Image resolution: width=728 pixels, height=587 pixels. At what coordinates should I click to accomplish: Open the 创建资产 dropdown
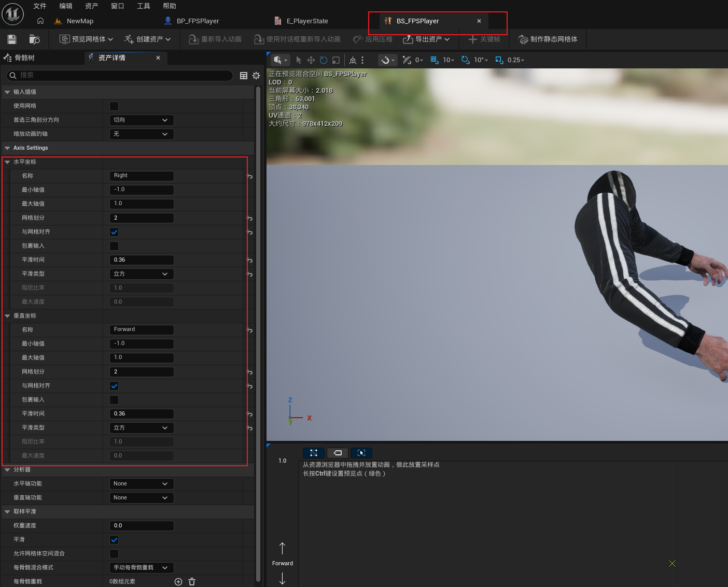[148, 39]
